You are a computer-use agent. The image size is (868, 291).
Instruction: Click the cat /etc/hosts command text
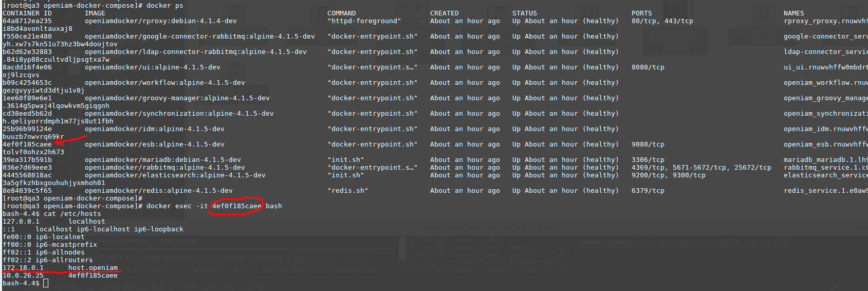[72, 214]
